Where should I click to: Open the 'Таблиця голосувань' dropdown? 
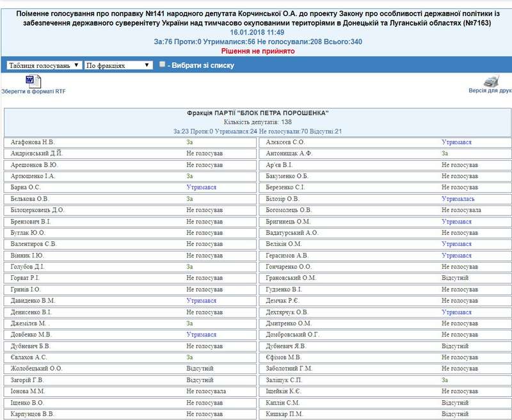click(44, 65)
